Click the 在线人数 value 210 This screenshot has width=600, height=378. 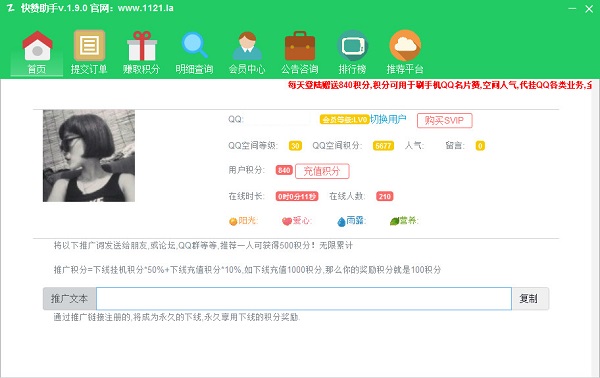[x=385, y=197]
